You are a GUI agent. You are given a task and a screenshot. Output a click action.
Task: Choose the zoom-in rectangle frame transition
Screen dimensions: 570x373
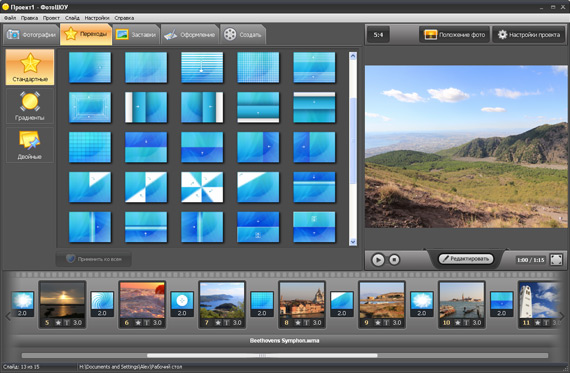pos(90,107)
